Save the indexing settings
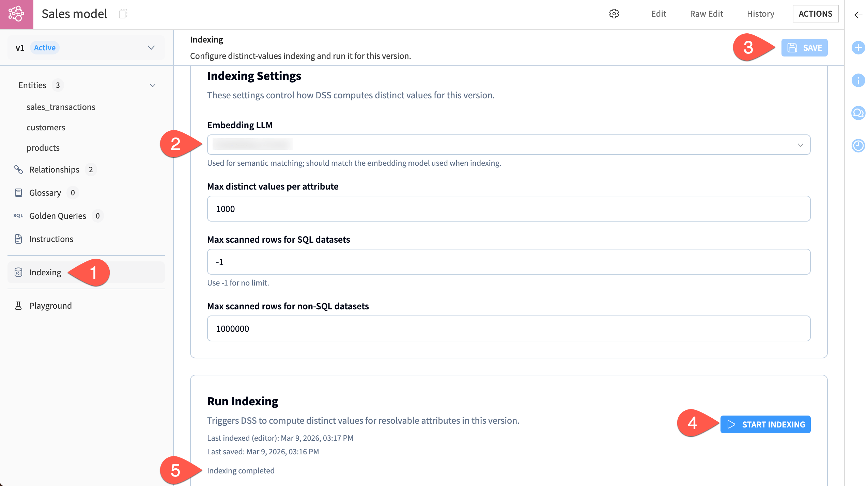Image resolution: width=868 pixels, height=486 pixels. 804,48
